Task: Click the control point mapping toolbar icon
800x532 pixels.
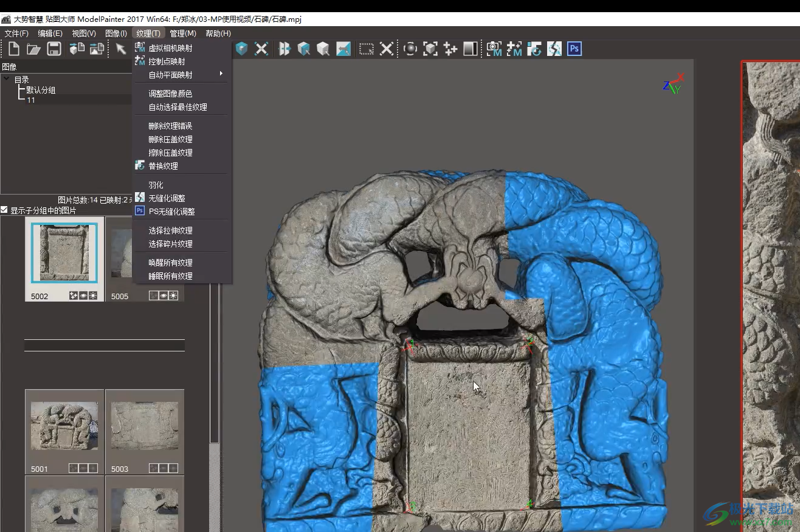Action: point(514,49)
